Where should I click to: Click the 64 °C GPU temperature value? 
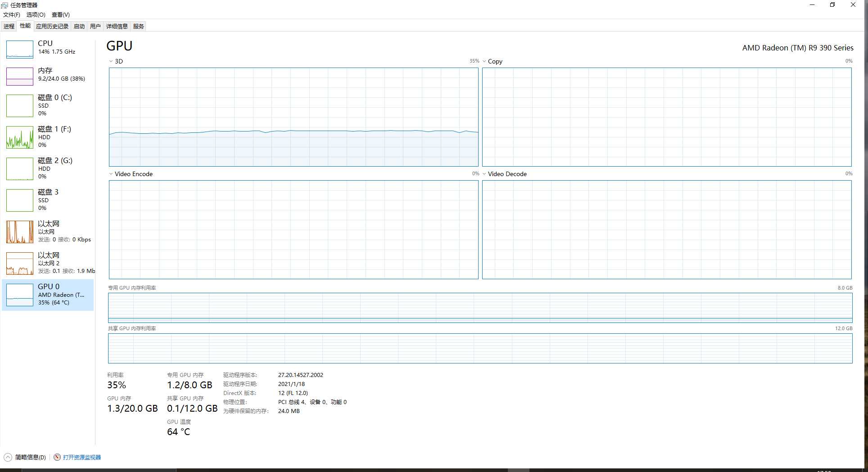tap(179, 432)
